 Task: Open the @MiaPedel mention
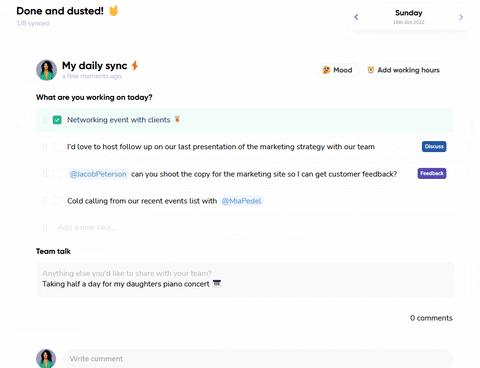pos(242,201)
